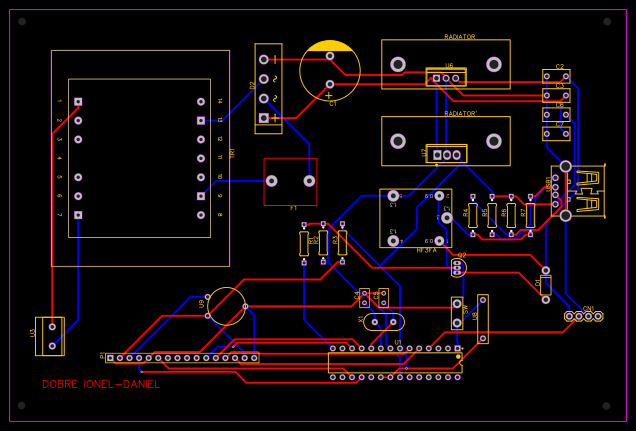The image size is (636, 431).
Task: Click the C2 capacitor footprint
Action: (x=556, y=76)
